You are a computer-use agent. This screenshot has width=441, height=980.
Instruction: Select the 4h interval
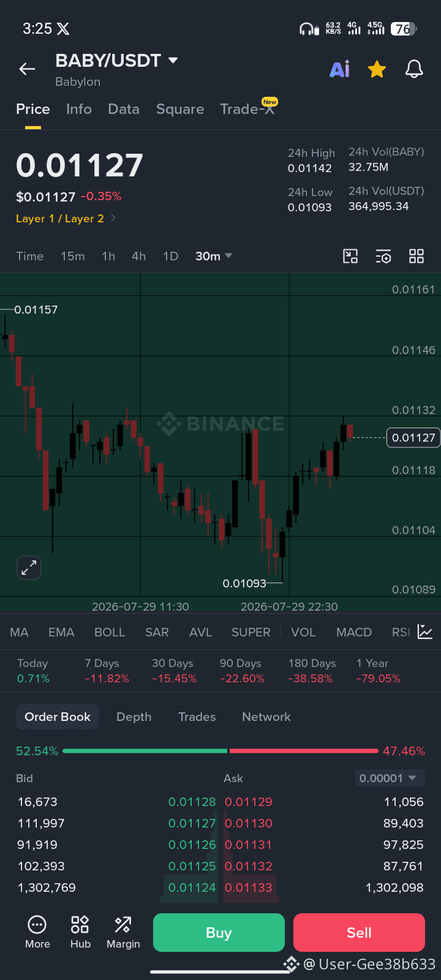(x=139, y=256)
